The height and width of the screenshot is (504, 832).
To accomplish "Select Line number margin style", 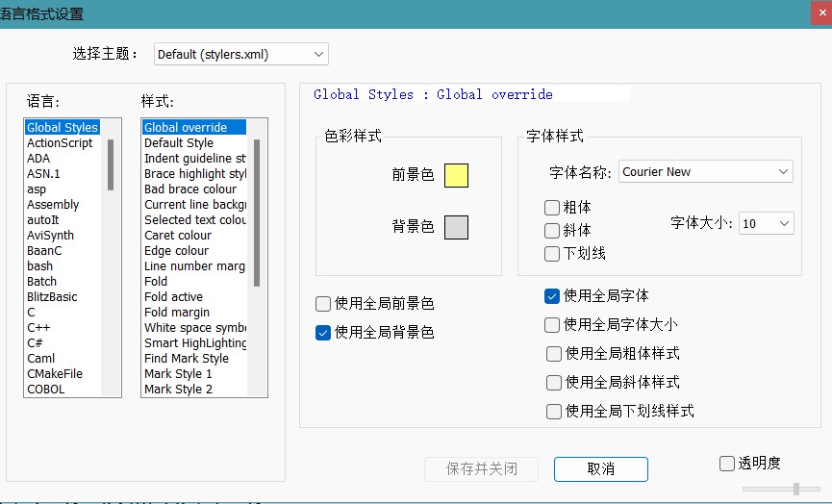I will (194, 266).
